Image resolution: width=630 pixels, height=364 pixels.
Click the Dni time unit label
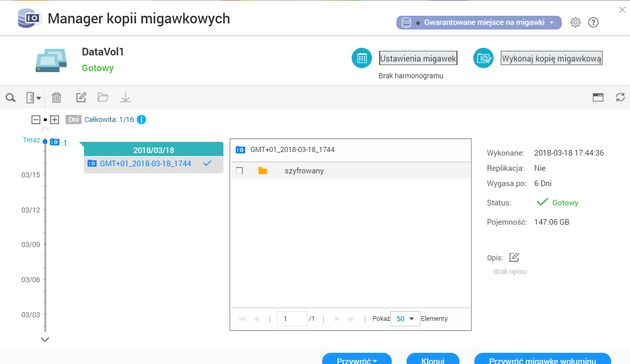pyautogui.click(x=73, y=119)
